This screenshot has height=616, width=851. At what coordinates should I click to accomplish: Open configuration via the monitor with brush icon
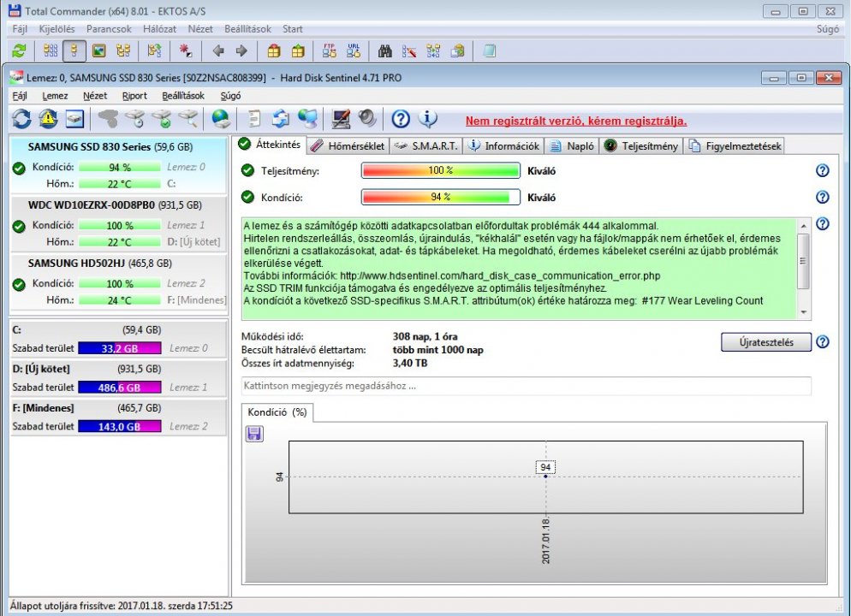pyautogui.click(x=341, y=118)
